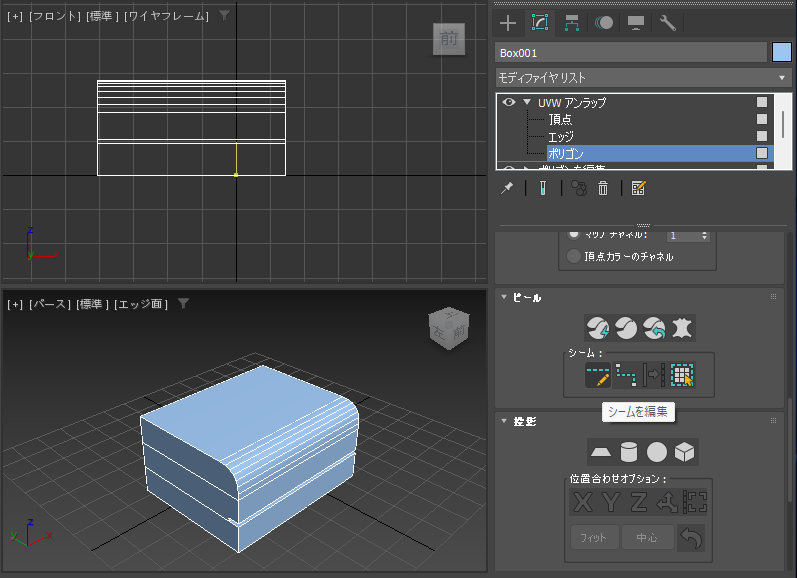Screen dimensions: 797x578
Task: Collapse the UVW アンラップ modifier tree
Action: click(527, 102)
